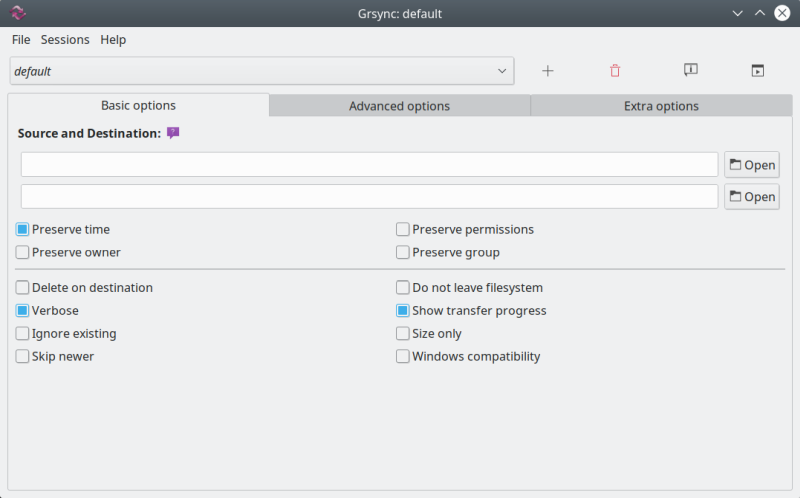Enable Preserve permissions checkbox
The height and width of the screenshot is (498, 800).
[403, 229]
